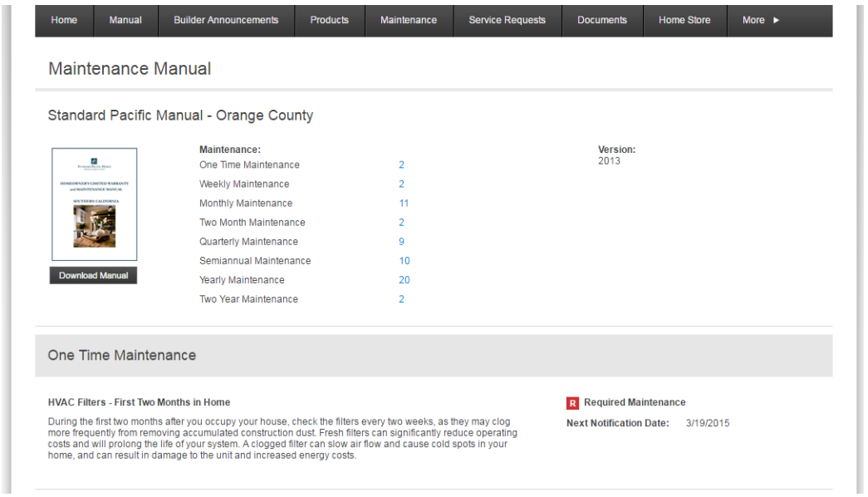Viewport: 868px width, 497px height.
Task: Click the Quarterly Maintenance count of 9
Action: (x=401, y=241)
